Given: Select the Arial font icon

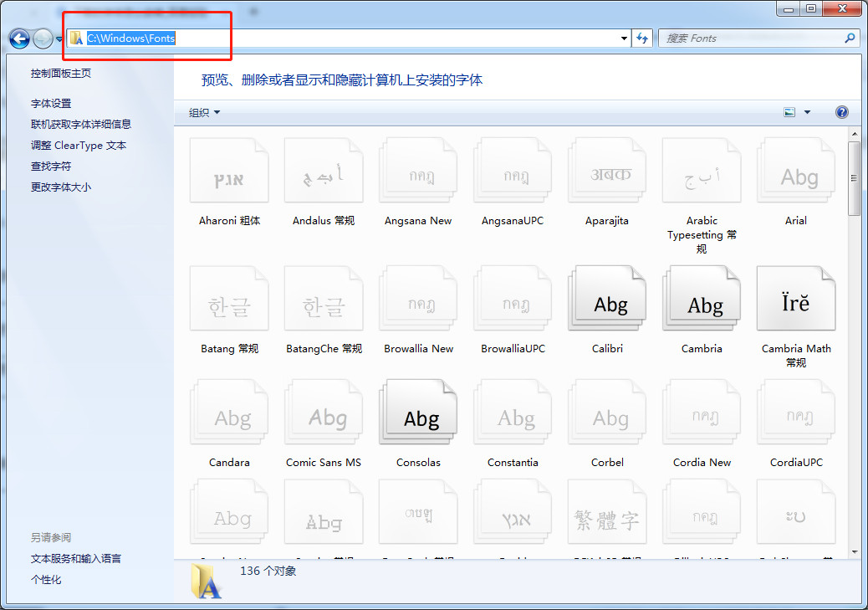Looking at the screenshot, I should [x=796, y=171].
